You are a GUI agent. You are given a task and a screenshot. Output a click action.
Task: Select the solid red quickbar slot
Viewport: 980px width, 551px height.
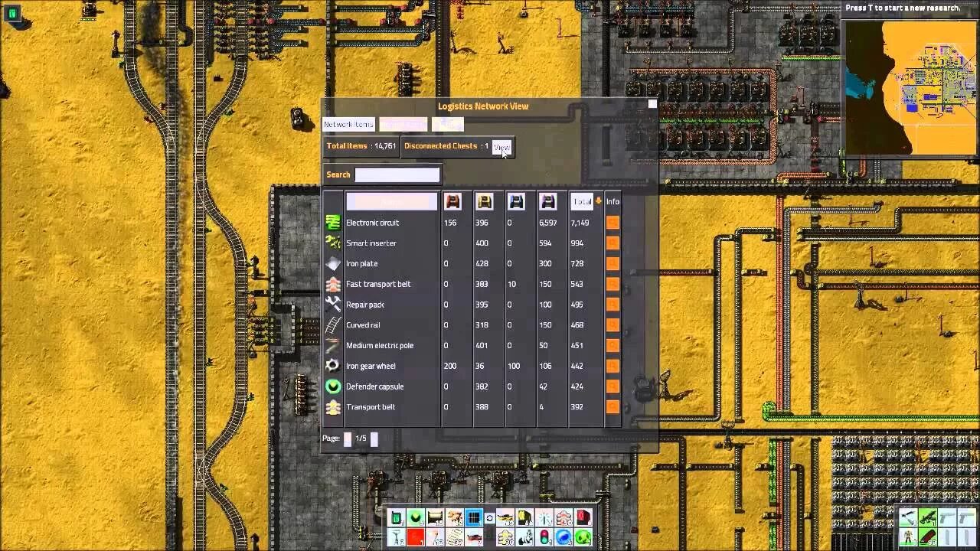[416, 537]
